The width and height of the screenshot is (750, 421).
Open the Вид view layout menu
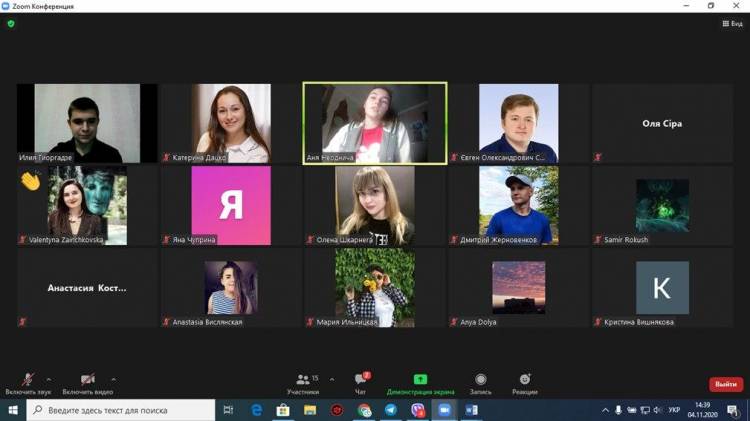[731, 24]
